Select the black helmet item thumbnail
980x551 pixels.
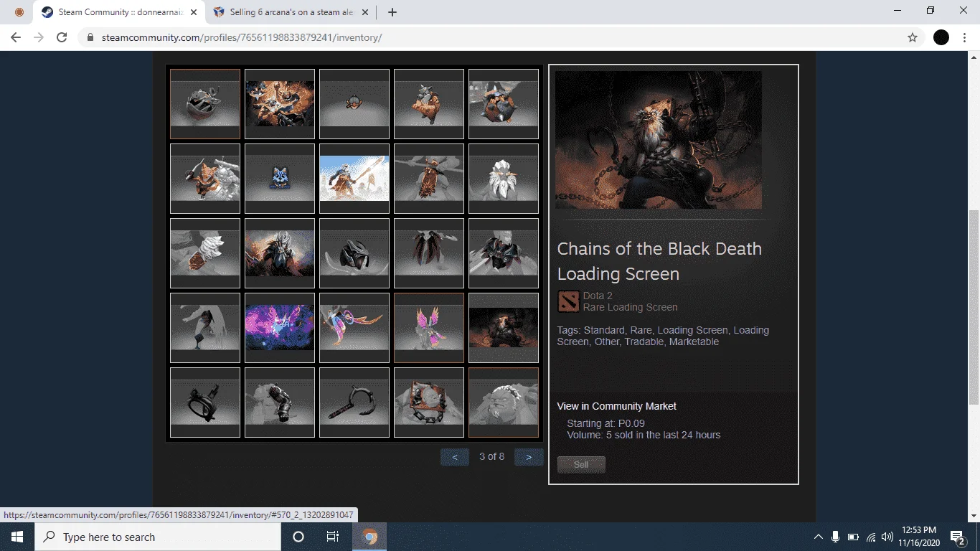[354, 253]
